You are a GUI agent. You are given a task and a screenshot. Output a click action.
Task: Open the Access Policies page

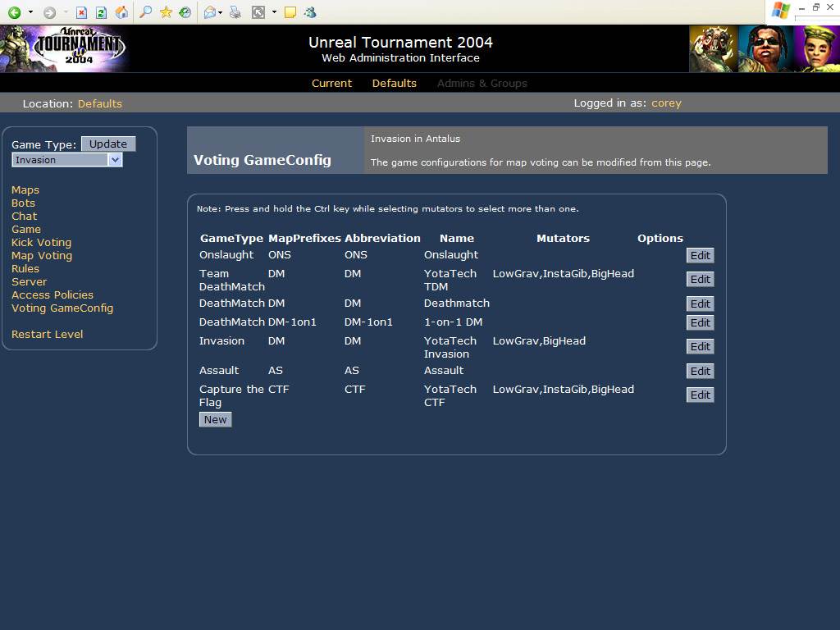[x=52, y=294]
